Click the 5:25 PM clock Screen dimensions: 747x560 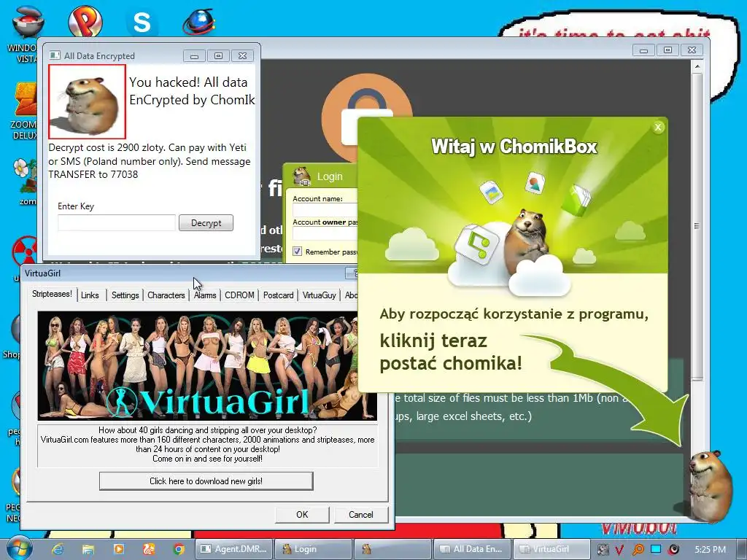pyautogui.click(x=710, y=550)
